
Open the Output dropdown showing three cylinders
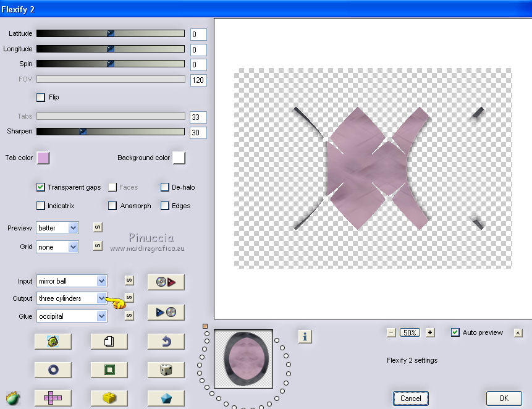72,298
